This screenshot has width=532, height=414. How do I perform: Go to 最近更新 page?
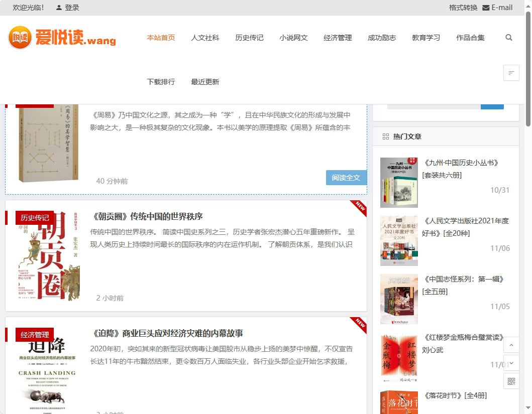[205, 82]
